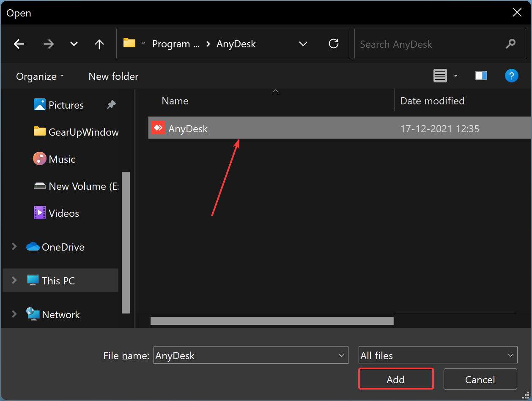Change the view layout icon
Screen dimensions: 532x401
point(440,76)
